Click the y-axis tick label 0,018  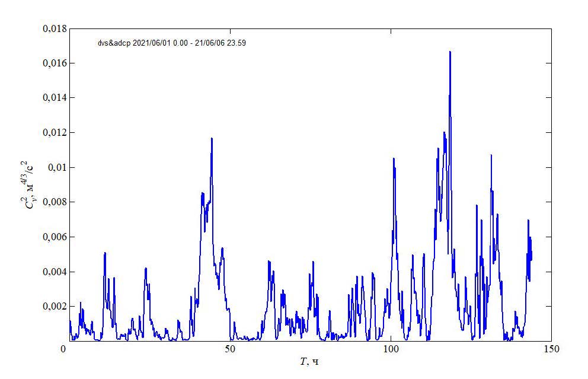click(53, 28)
